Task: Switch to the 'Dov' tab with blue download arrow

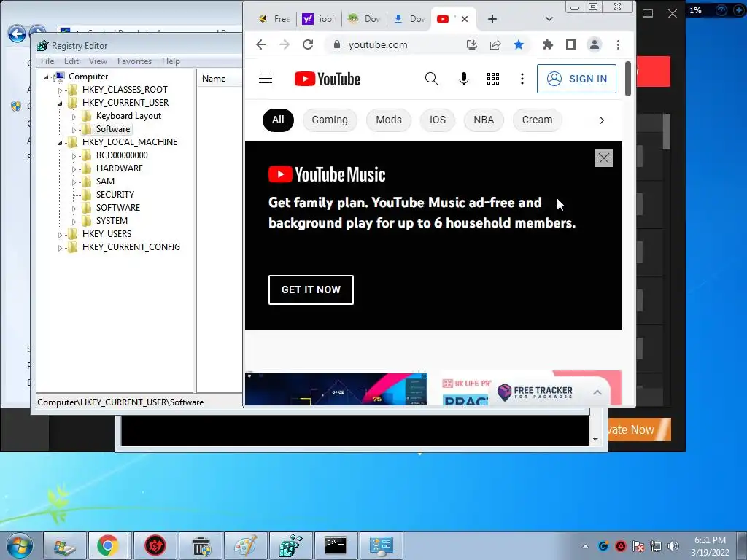Action: pos(409,19)
